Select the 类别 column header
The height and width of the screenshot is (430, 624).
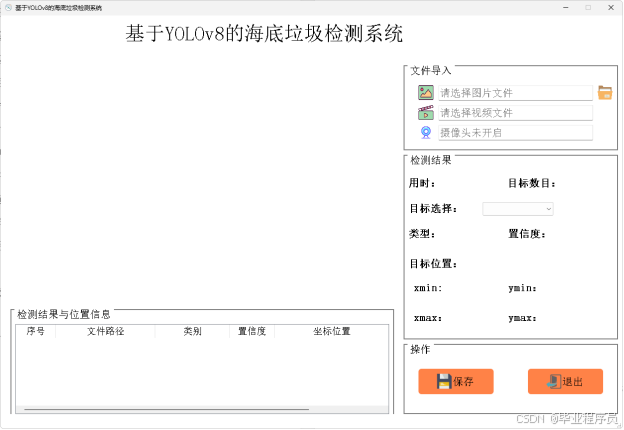pos(192,331)
